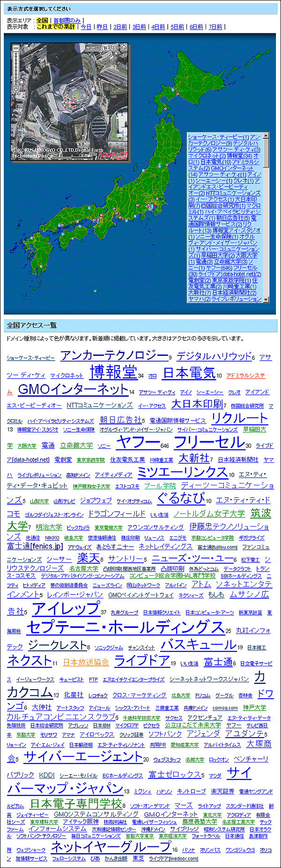The image size is (281, 868).
Task: Switch inset map to 写真 photo view
Action: point(110,48)
